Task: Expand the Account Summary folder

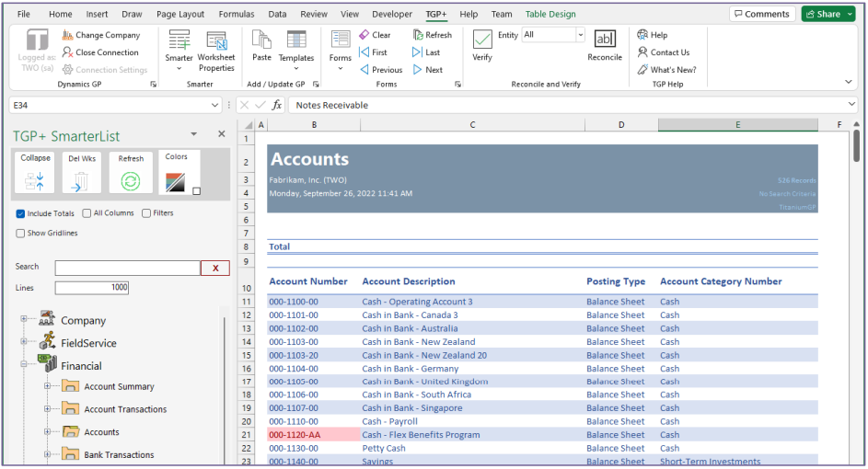Action: coord(48,386)
